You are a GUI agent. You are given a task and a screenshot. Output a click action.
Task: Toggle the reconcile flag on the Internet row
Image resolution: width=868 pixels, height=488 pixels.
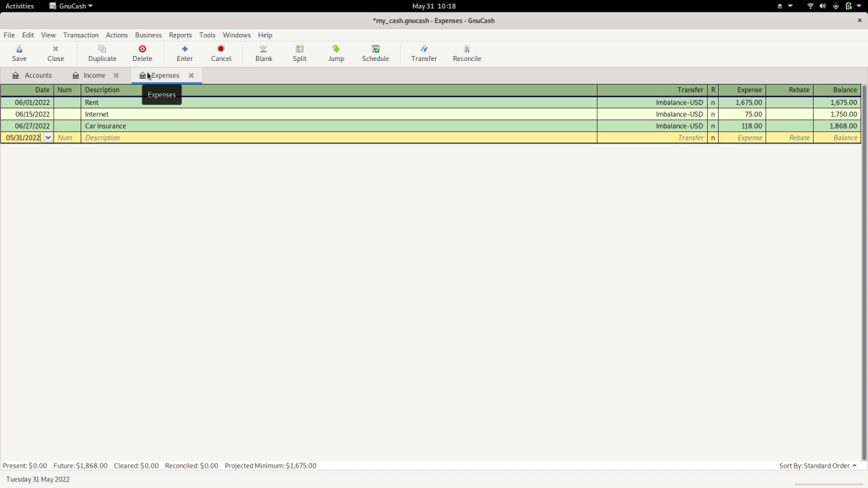tap(712, 114)
